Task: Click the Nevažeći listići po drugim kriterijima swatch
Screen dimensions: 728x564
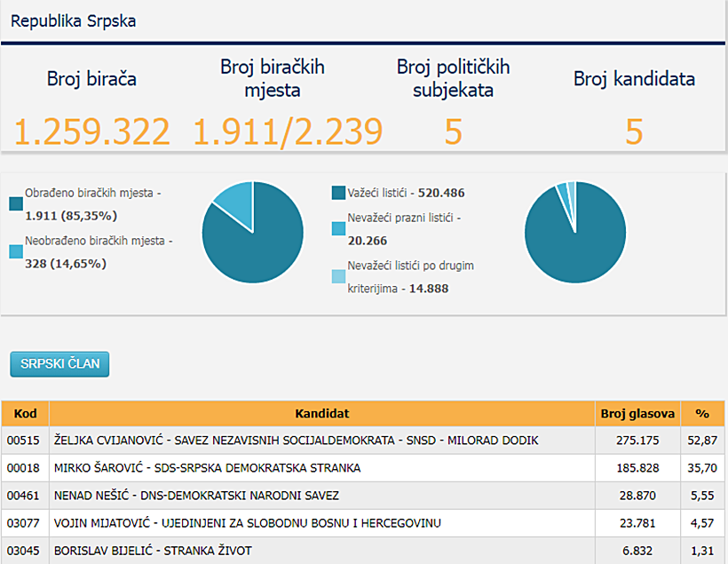Action: 338,276
